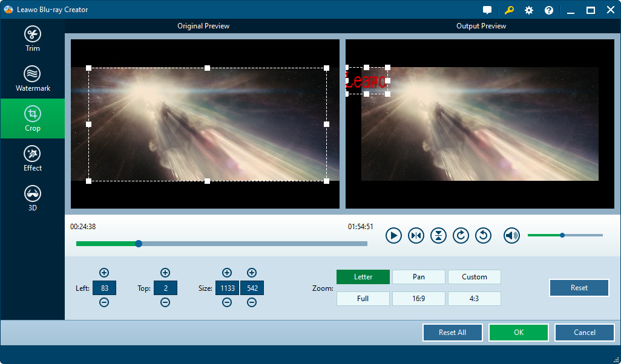The height and width of the screenshot is (364, 621).
Task: Open the settings gear menu
Action: [x=528, y=10]
